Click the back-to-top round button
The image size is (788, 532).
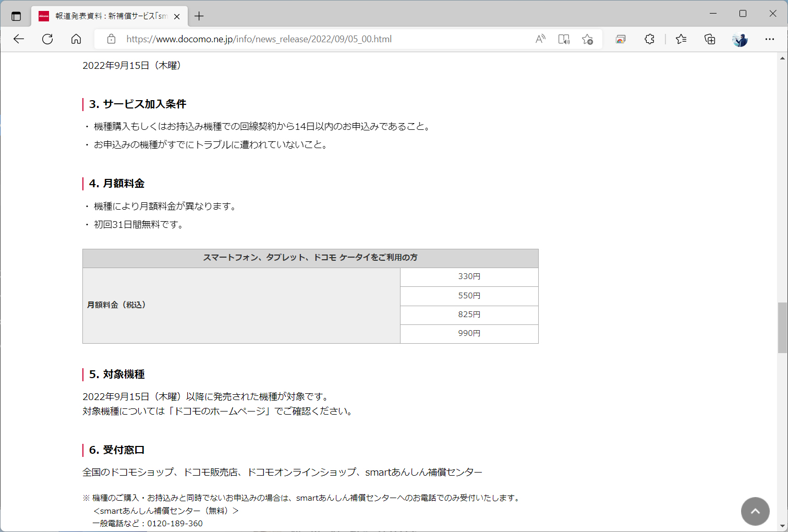pyautogui.click(x=755, y=511)
